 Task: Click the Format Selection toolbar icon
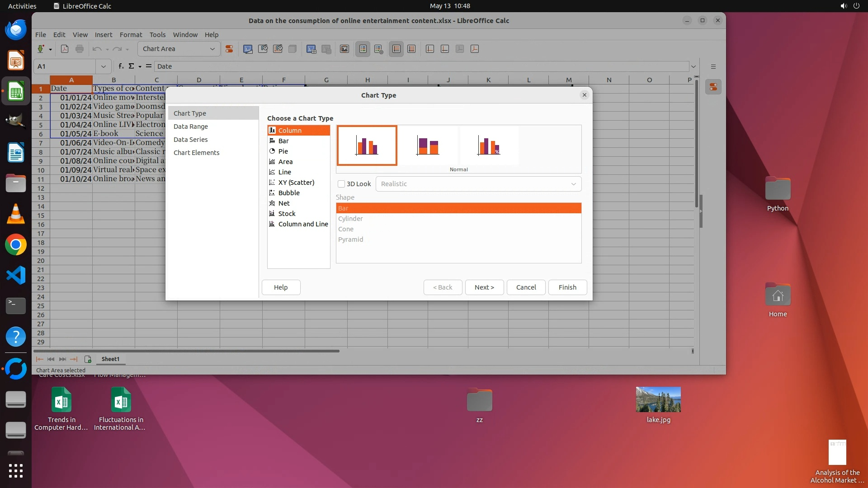229,49
